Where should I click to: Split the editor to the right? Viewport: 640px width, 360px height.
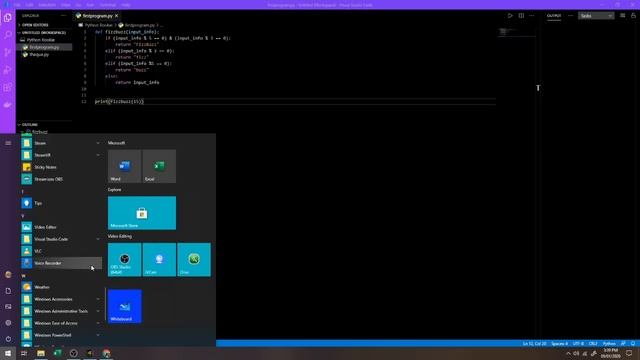click(x=521, y=16)
